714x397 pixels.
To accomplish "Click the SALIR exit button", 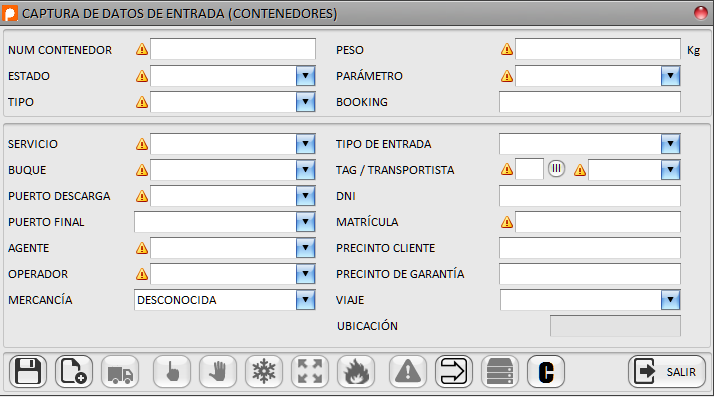I will (x=667, y=372).
